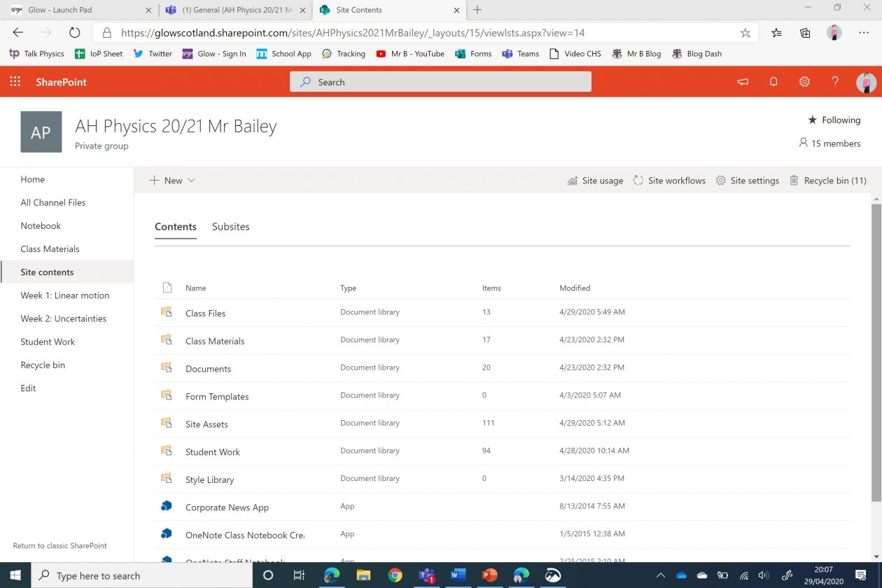Open Word from the taskbar
The height and width of the screenshot is (588, 882).
point(458,575)
